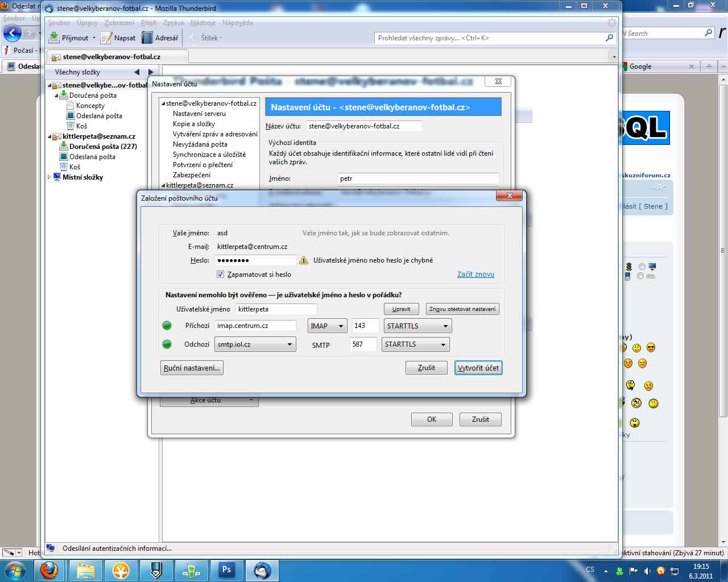Click the Firefox taskbar icon
This screenshot has height=582, width=728.
pyautogui.click(x=49, y=570)
